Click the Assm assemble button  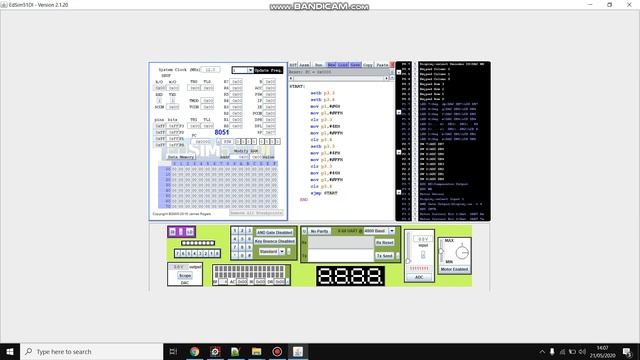click(304, 65)
